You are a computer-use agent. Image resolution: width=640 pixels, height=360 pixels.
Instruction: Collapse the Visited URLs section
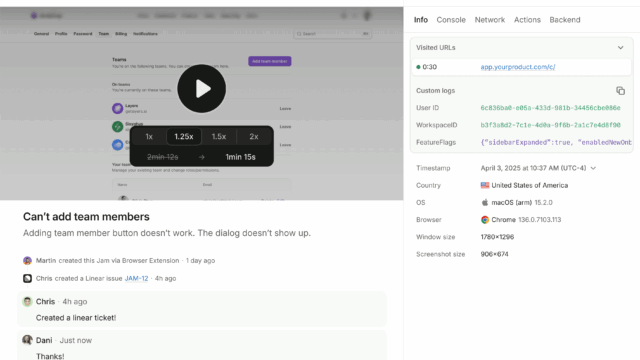[x=620, y=48]
